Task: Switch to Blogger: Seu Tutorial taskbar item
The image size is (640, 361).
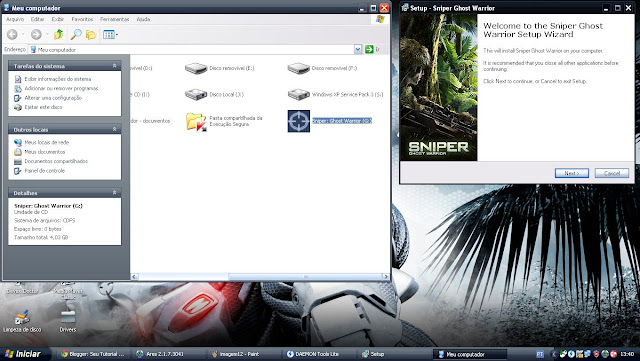Action: point(92,354)
